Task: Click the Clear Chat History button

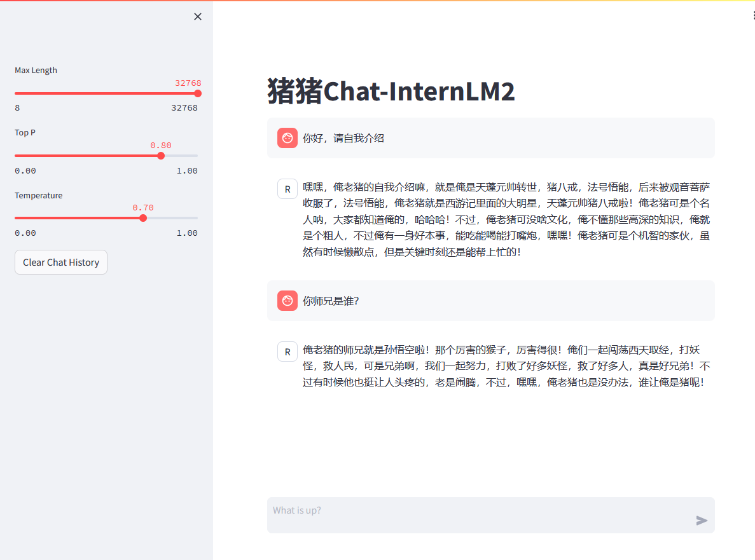Action: coord(61,262)
